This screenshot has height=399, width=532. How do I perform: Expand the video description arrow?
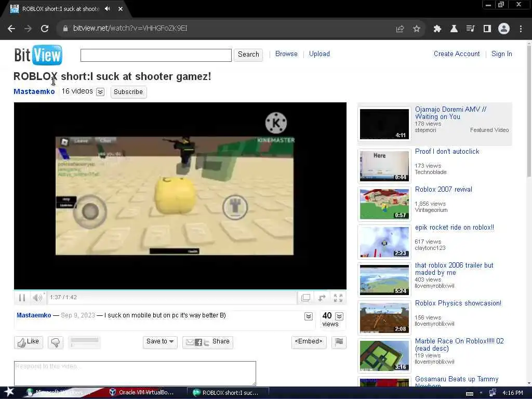pos(309,316)
